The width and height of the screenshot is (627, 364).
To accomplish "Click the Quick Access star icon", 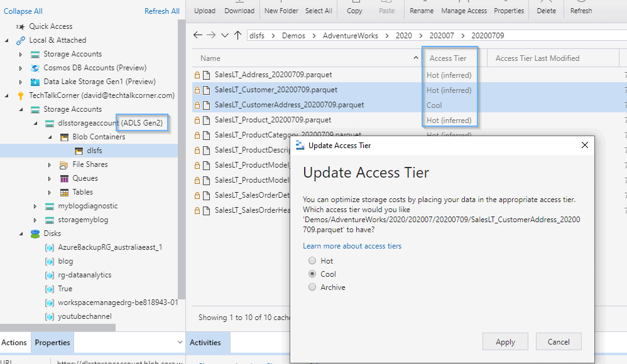I will pyautogui.click(x=20, y=27).
